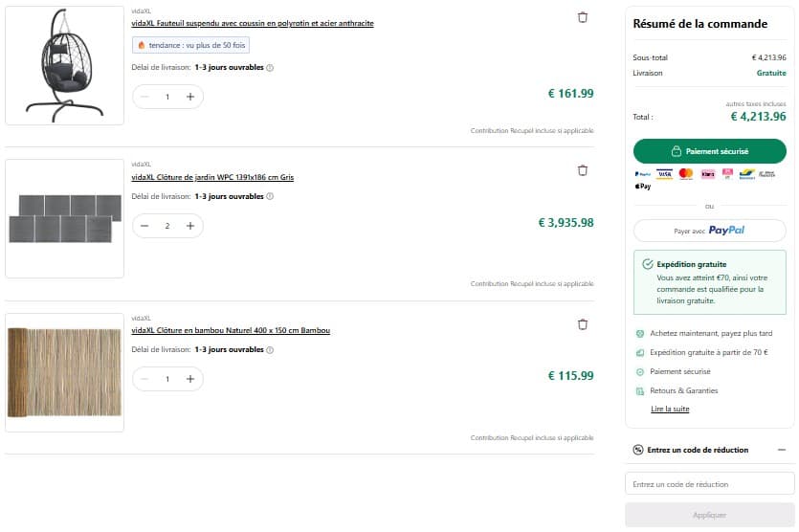The image size is (799, 532).
Task: Click the Visa payment icon
Action: (x=664, y=174)
